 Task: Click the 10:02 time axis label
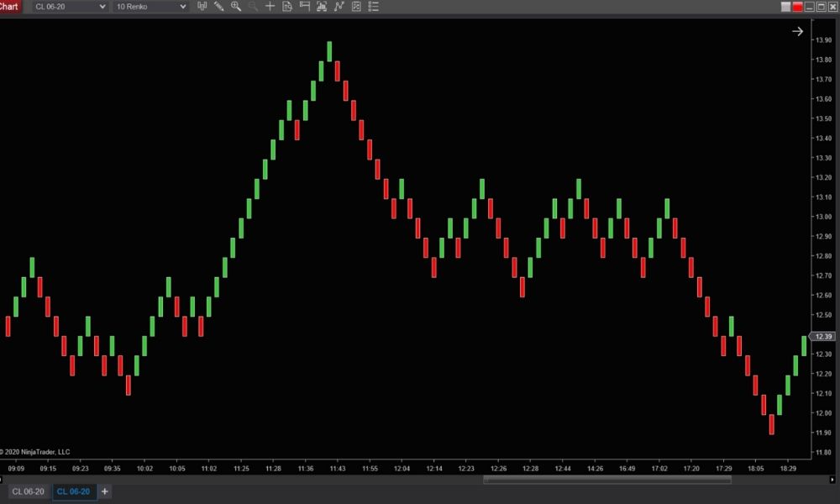144,469
